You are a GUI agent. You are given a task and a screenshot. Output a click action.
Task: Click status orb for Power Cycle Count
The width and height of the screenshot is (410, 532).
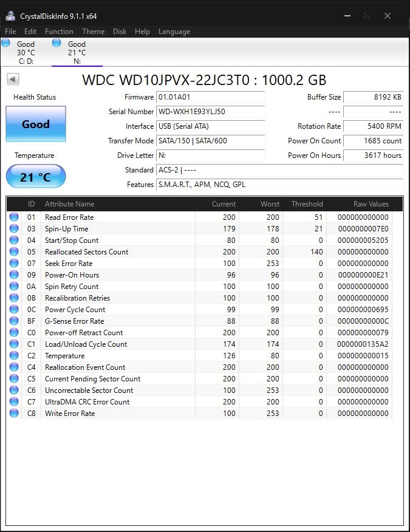click(x=14, y=309)
